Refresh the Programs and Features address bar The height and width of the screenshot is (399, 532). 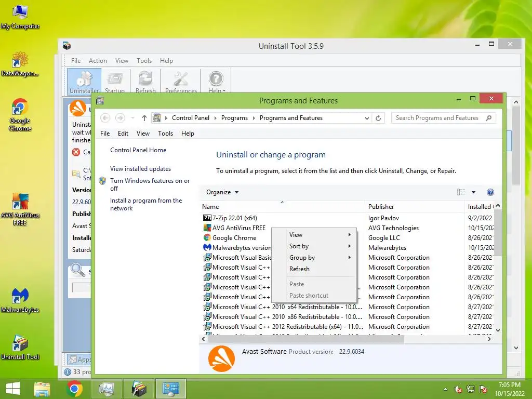point(378,118)
